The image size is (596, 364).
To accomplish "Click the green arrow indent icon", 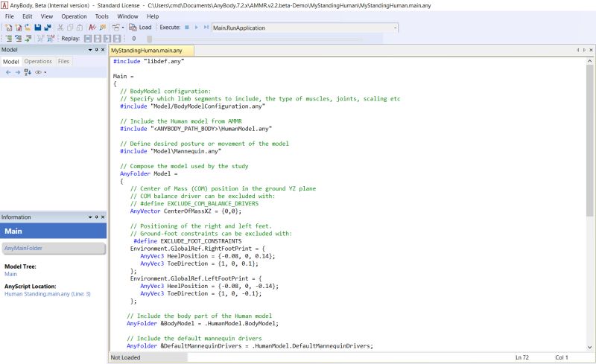I will tap(28, 39).
